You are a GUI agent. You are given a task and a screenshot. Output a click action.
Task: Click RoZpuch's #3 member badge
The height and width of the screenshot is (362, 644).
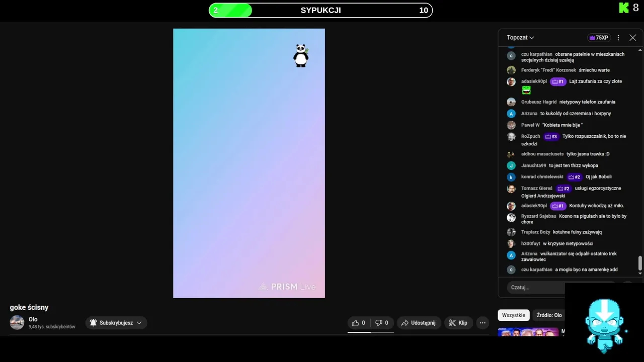coord(551,136)
